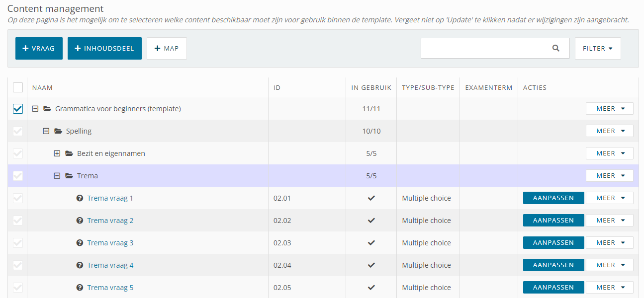Toggle the checkbox for Trema vraag 2
This screenshot has width=644, height=298.
point(18,221)
